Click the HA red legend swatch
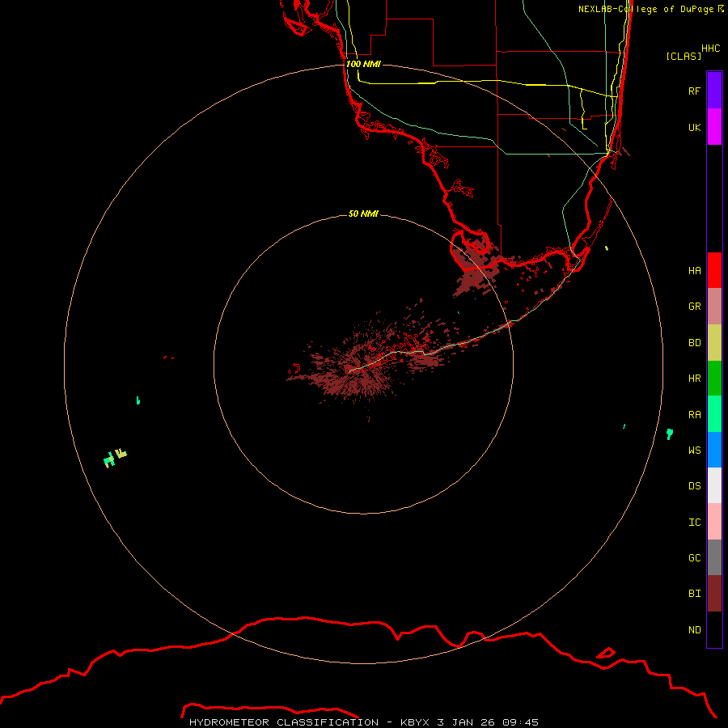This screenshot has height=728, width=728. (x=714, y=270)
